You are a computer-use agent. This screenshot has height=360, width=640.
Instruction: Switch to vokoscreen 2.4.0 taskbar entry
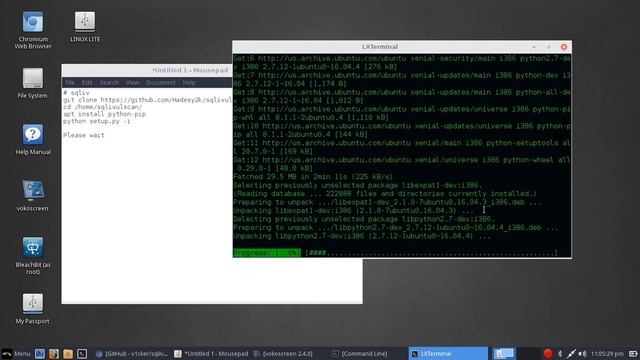click(x=282, y=353)
